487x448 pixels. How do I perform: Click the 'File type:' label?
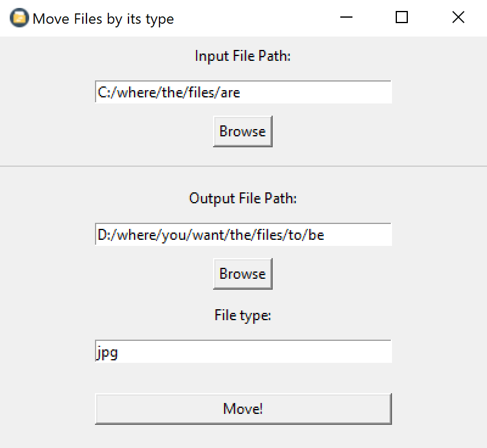tap(242, 315)
